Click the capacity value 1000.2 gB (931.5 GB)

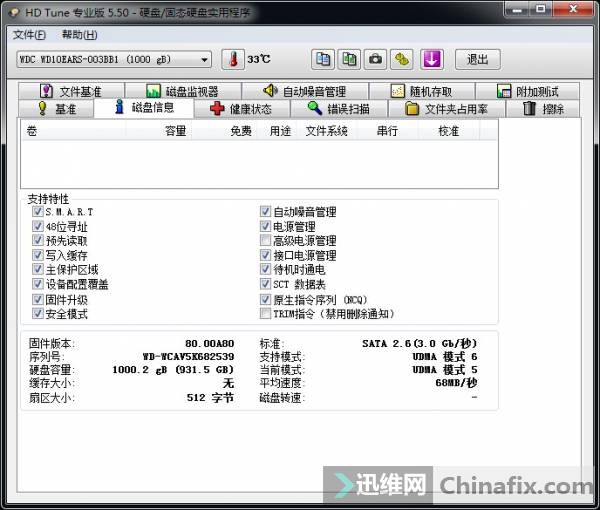[173, 370]
